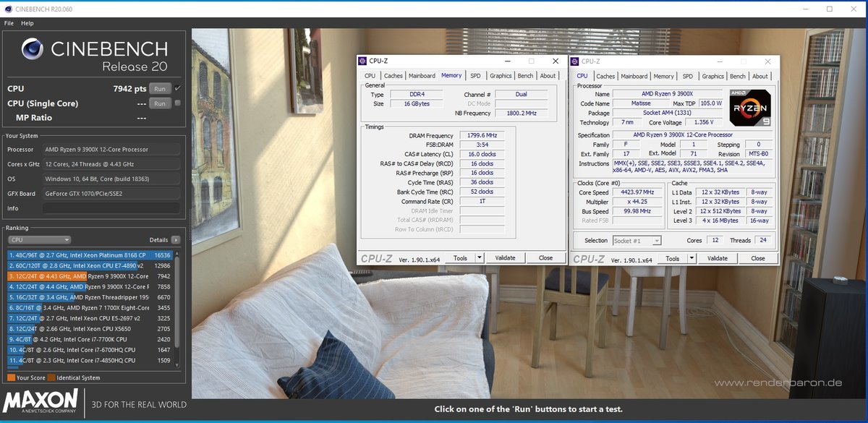Screen dimensions: 868x423
Task: Click the Details label in Ranking
Action: [158, 240]
